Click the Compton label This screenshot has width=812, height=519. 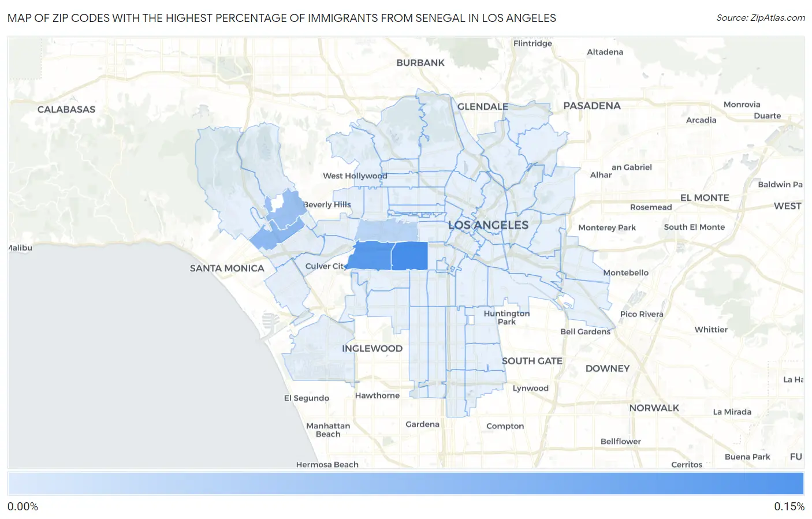click(x=505, y=426)
